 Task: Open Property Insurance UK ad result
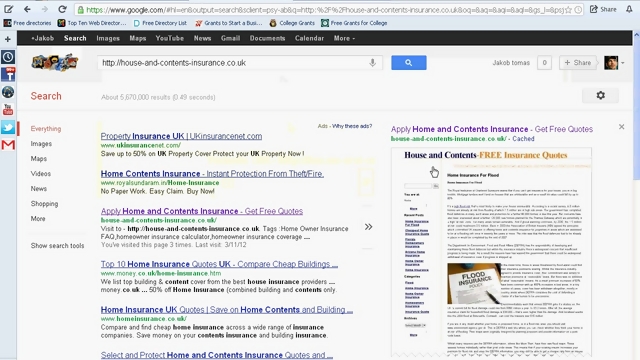(181, 136)
